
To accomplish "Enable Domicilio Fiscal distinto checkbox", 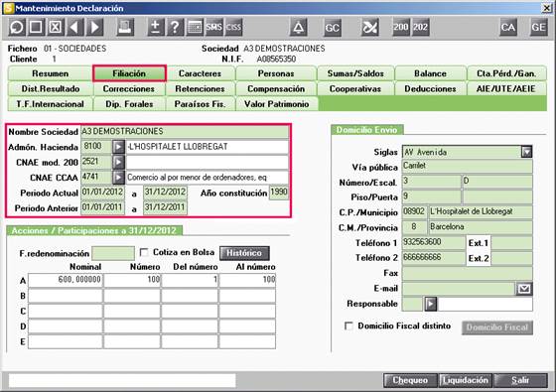I will point(348,326).
